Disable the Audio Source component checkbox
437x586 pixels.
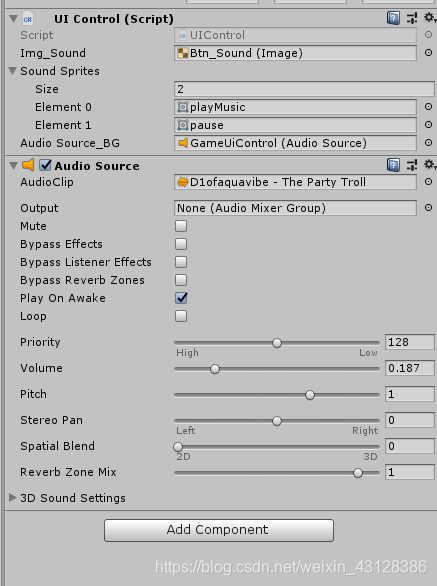[x=46, y=165]
